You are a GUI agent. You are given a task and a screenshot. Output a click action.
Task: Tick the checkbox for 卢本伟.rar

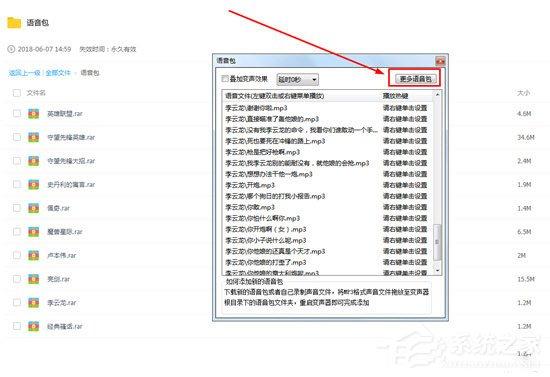pyautogui.click(x=16, y=255)
